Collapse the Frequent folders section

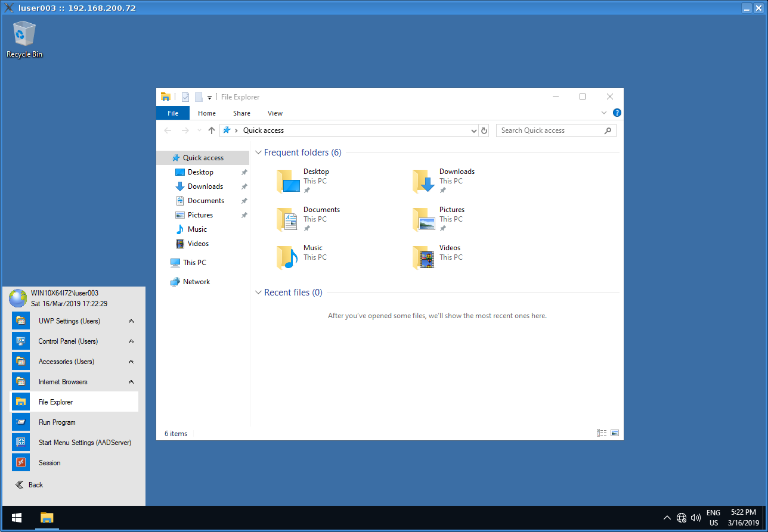(x=258, y=153)
